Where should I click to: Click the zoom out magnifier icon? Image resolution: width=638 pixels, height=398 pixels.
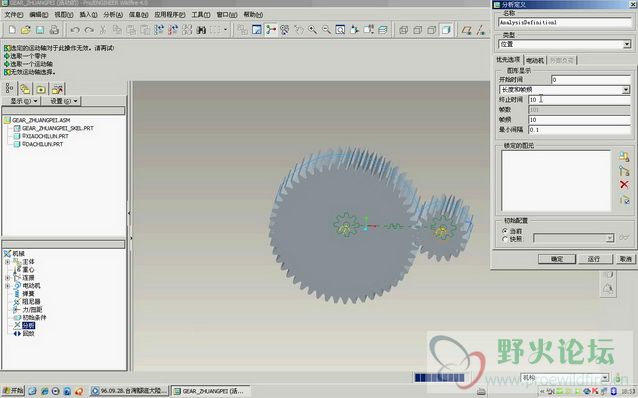tap(326, 30)
